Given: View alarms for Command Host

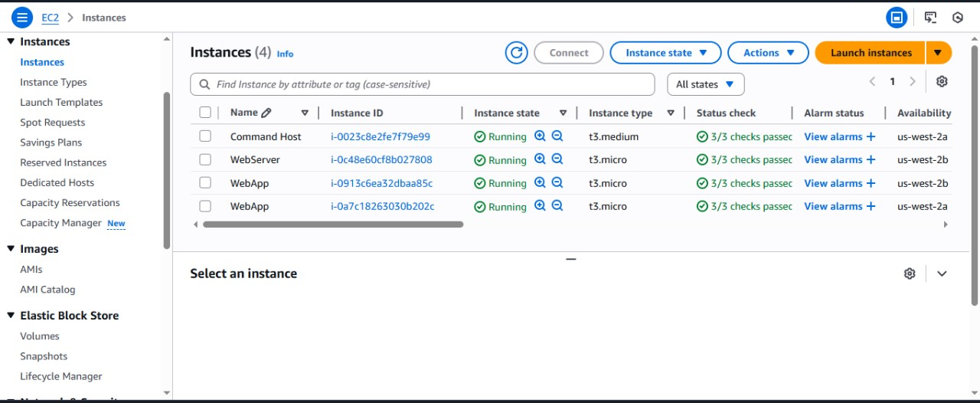Looking at the screenshot, I should point(833,136).
